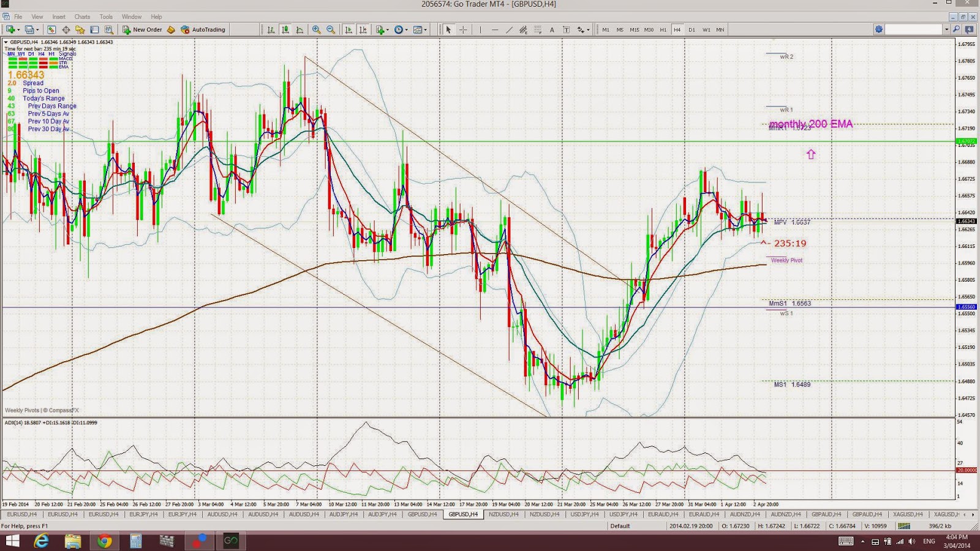980x551 pixels.
Task: Switch chart to line chart mode
Action: click(x=300, y=29)
